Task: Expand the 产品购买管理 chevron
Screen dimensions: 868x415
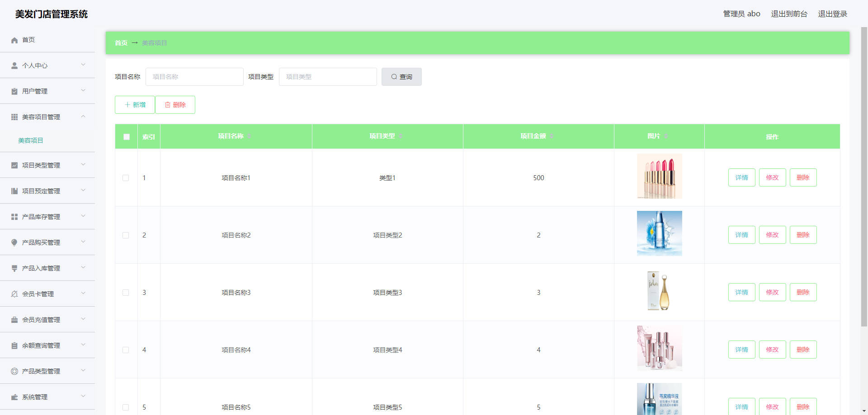Action: [83, 242]
